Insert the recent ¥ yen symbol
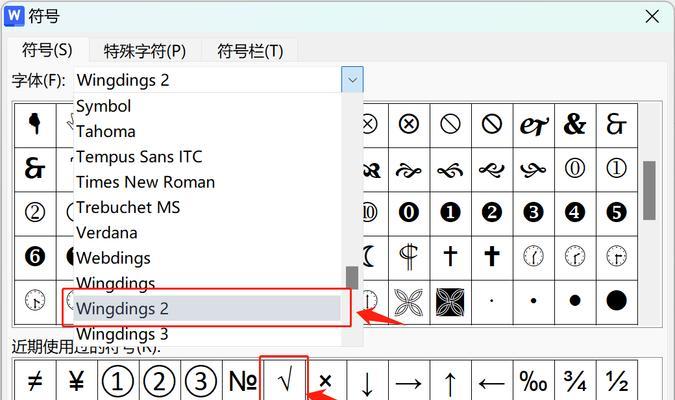This screenshot has width=675, height=400. tap(77, 381)
